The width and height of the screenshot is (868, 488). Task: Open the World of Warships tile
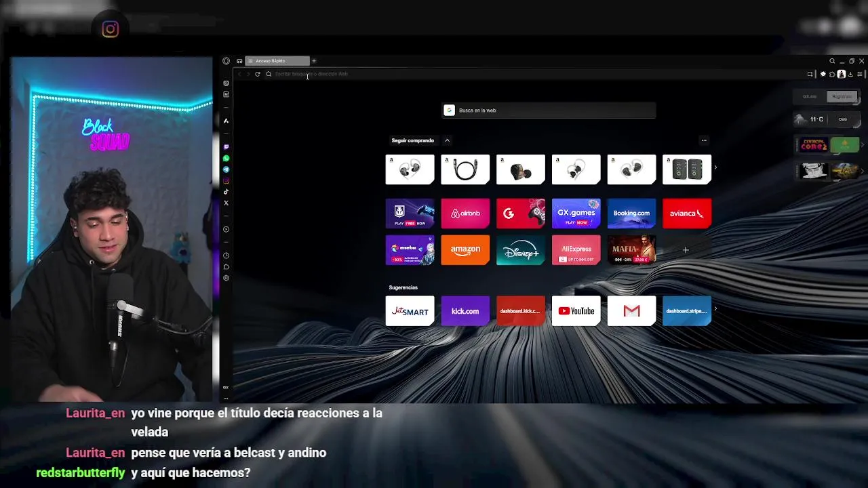click(410, 213)
